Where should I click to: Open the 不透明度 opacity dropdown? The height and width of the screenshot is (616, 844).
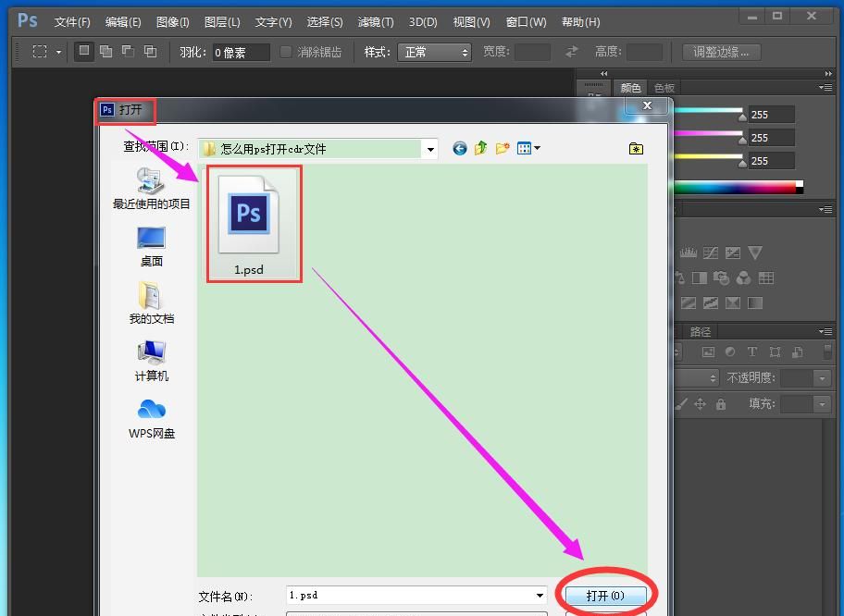click(822, 378)
